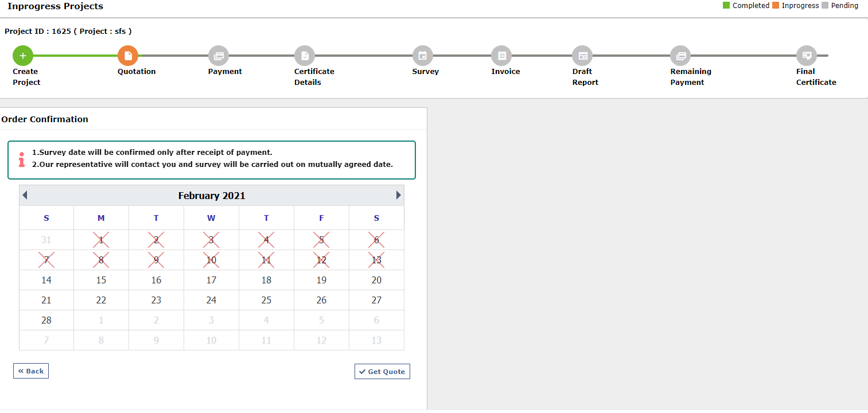Click the Quotation step label
The width and height of the screenshot is (868, 413).
click(x=137, y=72)
